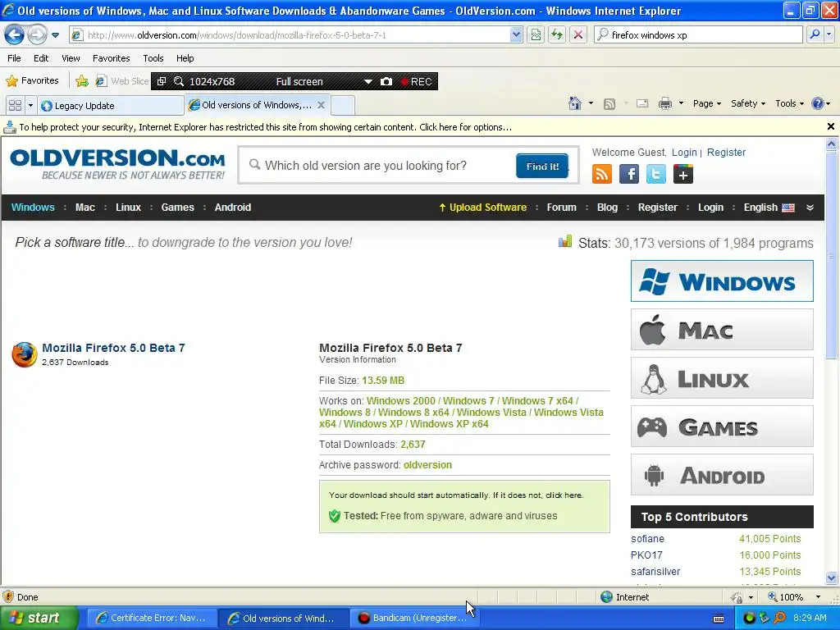Click Bandicam window target icon
840x630 pixels.
point(162,81)
